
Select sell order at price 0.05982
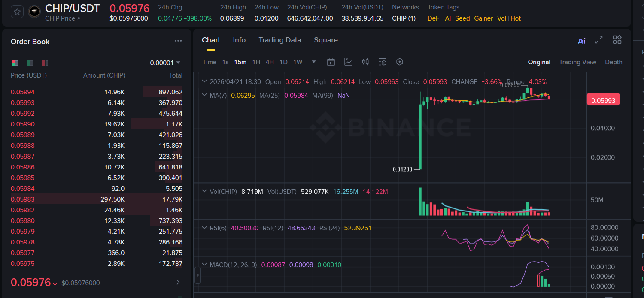click(97, 210)
